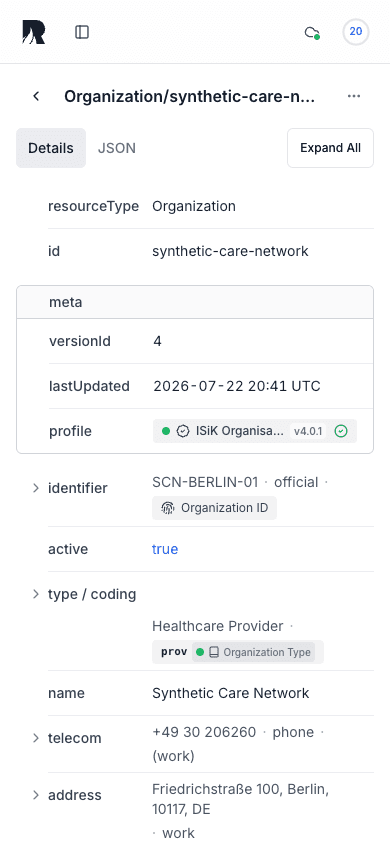Expand the identifier row
This screenshot has width=390, height=844.
coord(36,488)
